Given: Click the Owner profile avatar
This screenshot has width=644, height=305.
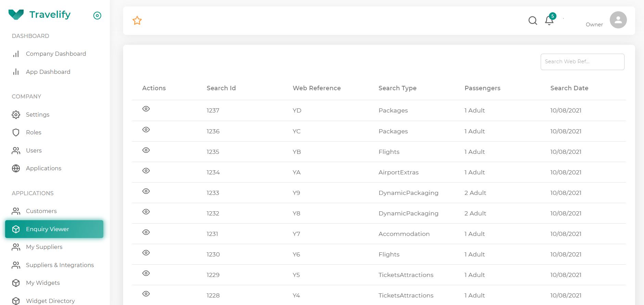Looking at the screenshot, I should (x=618, y=20).
